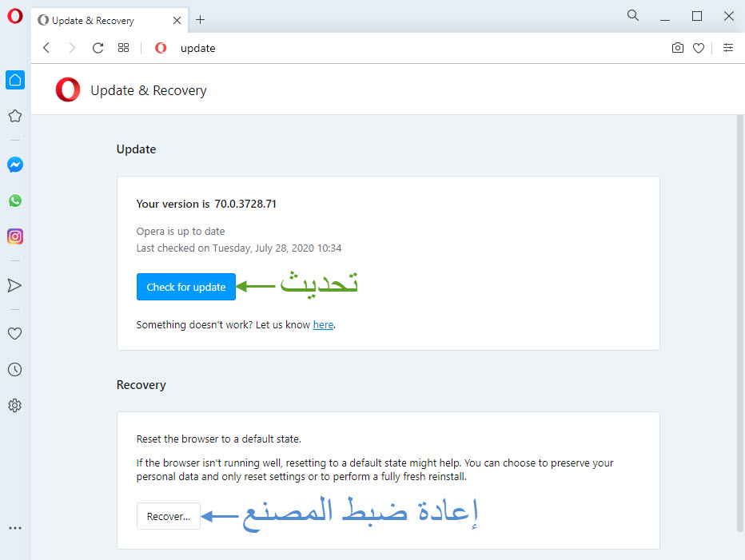Open Instagram in sidebar
This screenshot has width=745, height=560.
click(x=15, y=236)
